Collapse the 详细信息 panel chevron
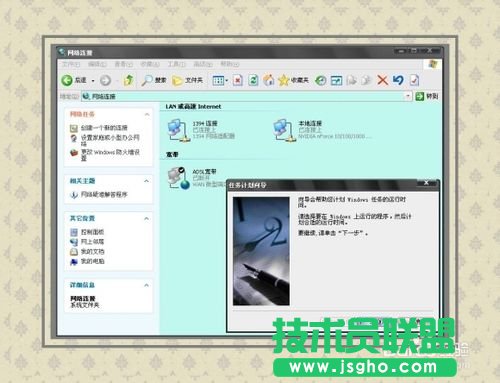500x383 pixels. pos(147,285)
